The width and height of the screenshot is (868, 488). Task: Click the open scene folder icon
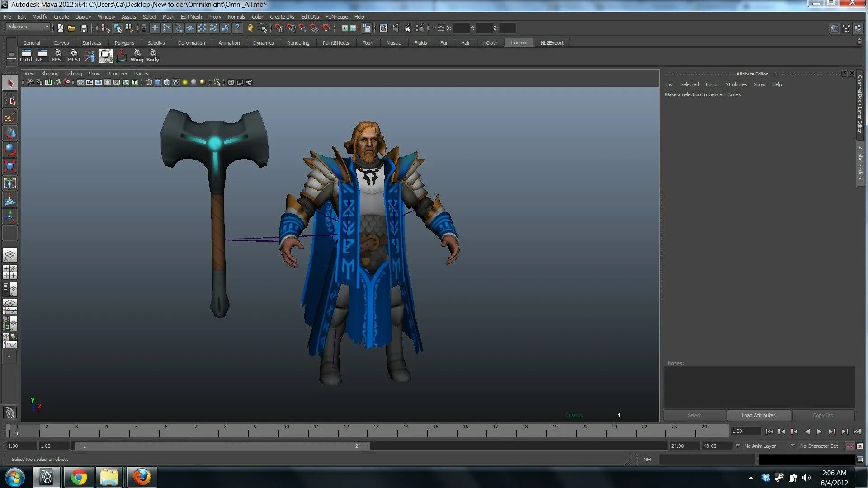point(71,28)
